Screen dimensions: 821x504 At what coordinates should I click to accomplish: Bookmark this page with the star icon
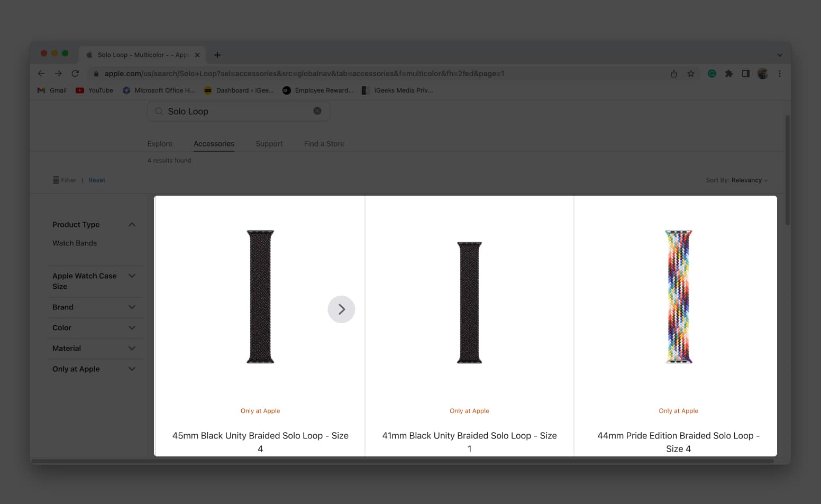tap(690, 74)
